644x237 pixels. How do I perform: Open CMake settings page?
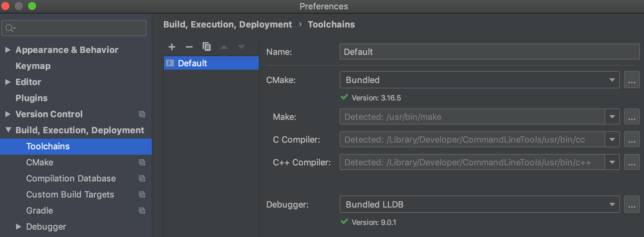40,162
